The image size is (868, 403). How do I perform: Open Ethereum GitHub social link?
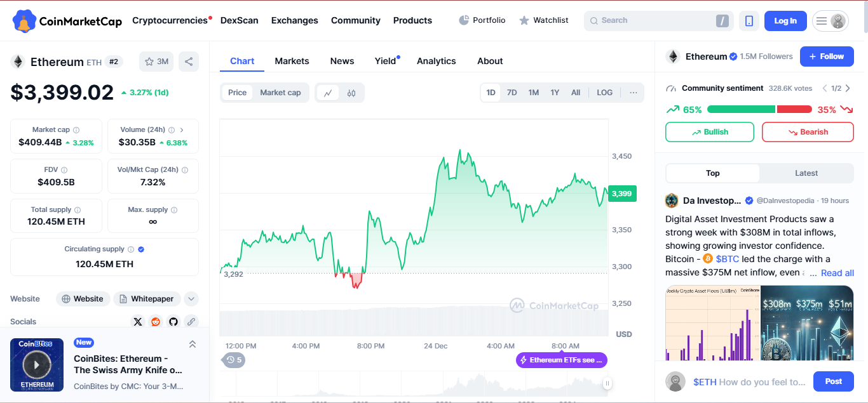[173, 322]
